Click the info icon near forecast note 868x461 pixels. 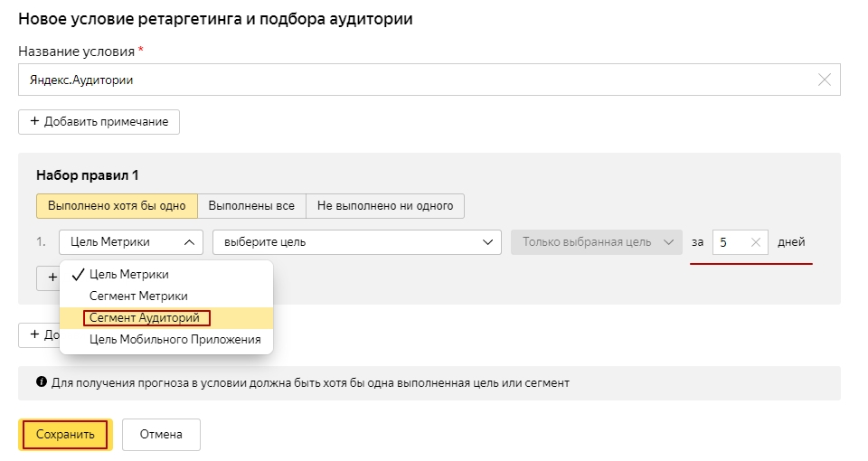[x=41, y=381]
